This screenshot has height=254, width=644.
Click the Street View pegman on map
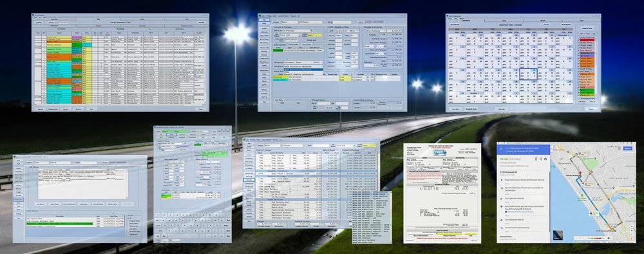point(632,239)
